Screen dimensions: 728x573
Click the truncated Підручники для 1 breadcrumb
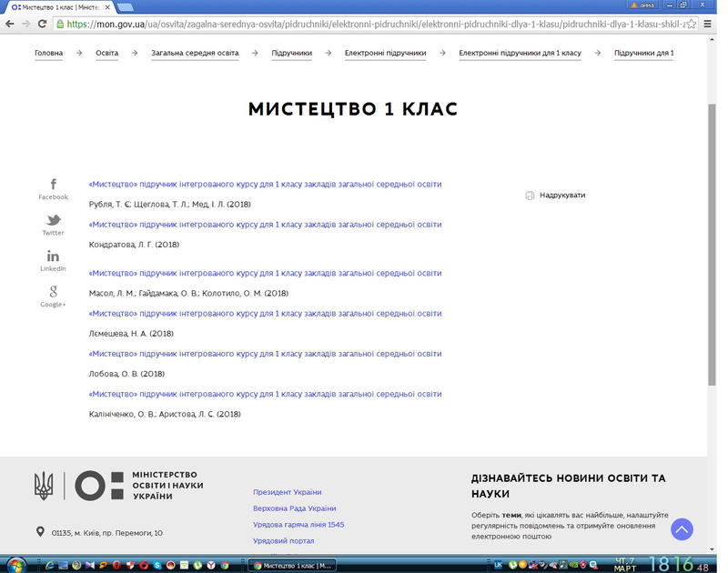click(643, 53)
